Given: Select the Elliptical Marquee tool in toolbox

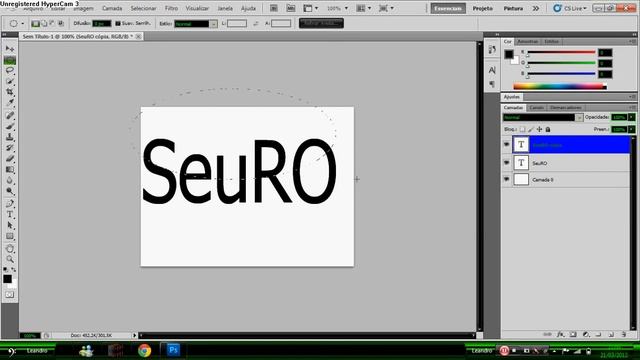Looking at the screenshot, I should 10,60.
